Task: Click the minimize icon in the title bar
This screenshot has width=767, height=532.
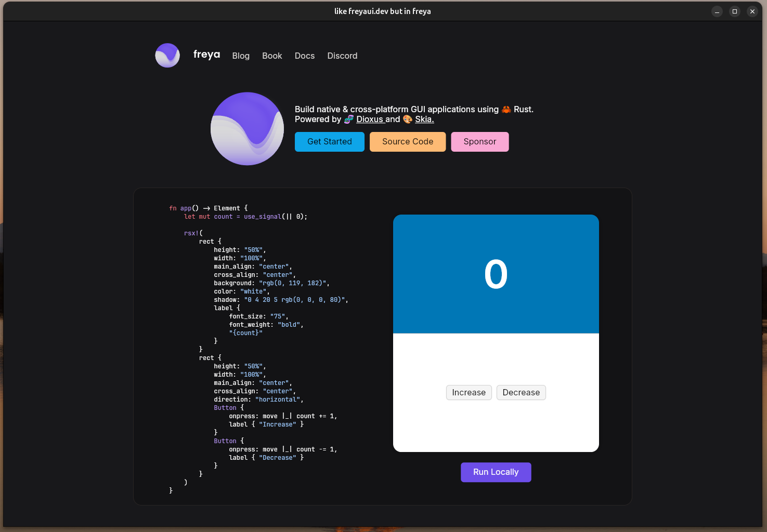Action: [x=717, y=11]
